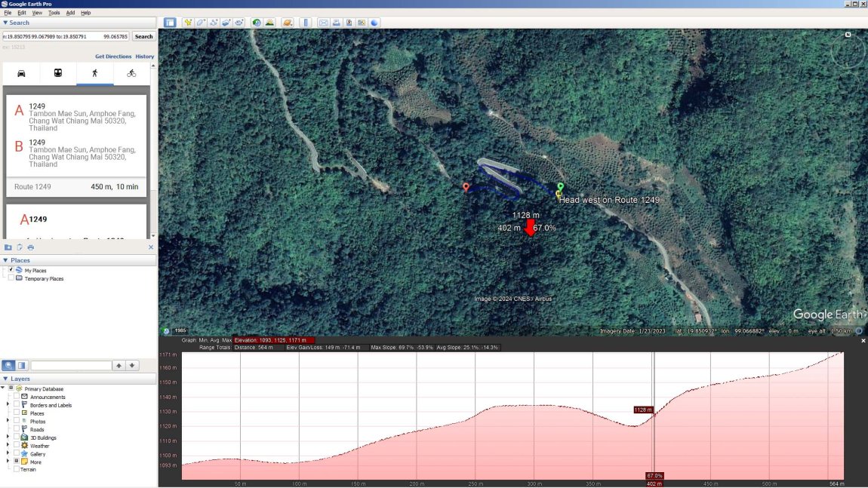Uncheck the My Places checkbox
Screen dimensions: 868x488
[11, 270]
